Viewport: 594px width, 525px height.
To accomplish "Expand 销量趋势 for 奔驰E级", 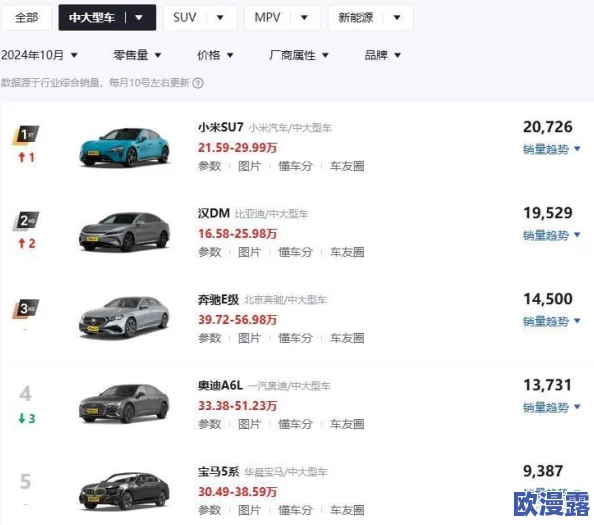I will pos(552,321).
